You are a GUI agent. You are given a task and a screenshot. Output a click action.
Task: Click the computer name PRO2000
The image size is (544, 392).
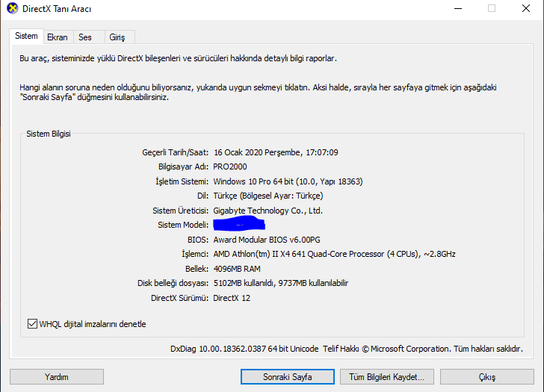[x=230, y=167]
